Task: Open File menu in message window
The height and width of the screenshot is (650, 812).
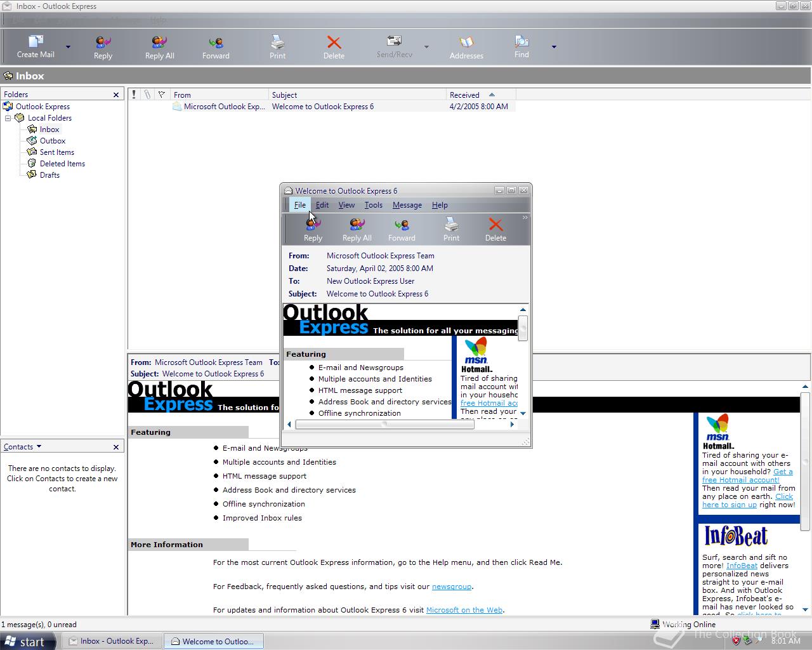Action: click(x=300, y=205)
